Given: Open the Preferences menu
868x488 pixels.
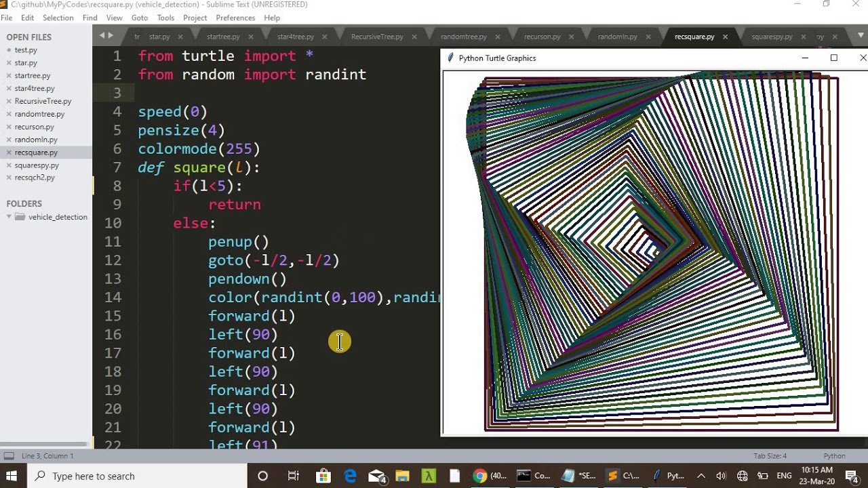Looking at the screenshot, I should tap(235, 18).
